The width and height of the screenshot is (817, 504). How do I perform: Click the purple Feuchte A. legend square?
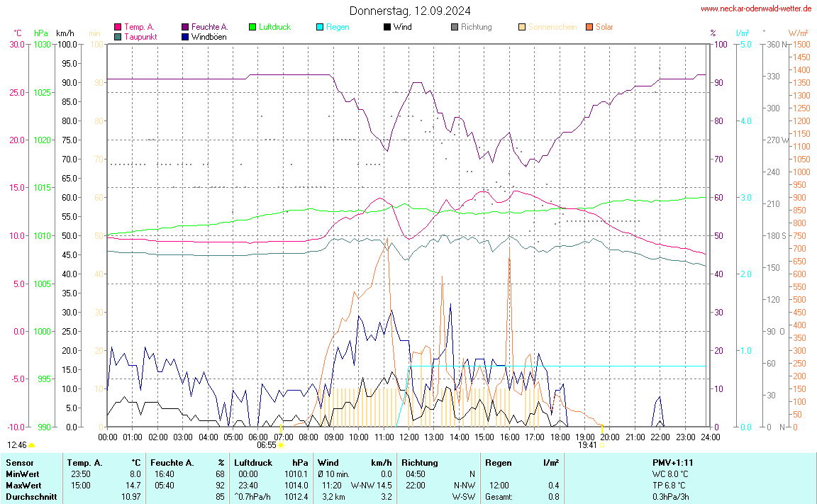coord(185,27)
